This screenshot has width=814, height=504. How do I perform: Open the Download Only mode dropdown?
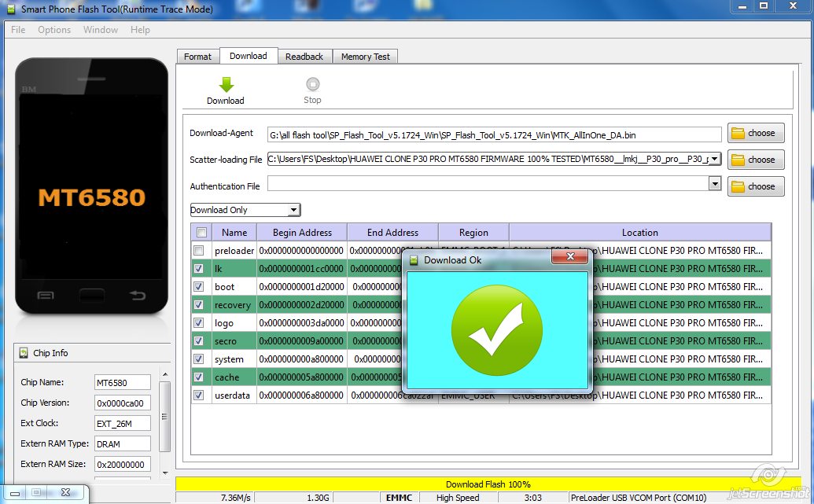point(245,210)
